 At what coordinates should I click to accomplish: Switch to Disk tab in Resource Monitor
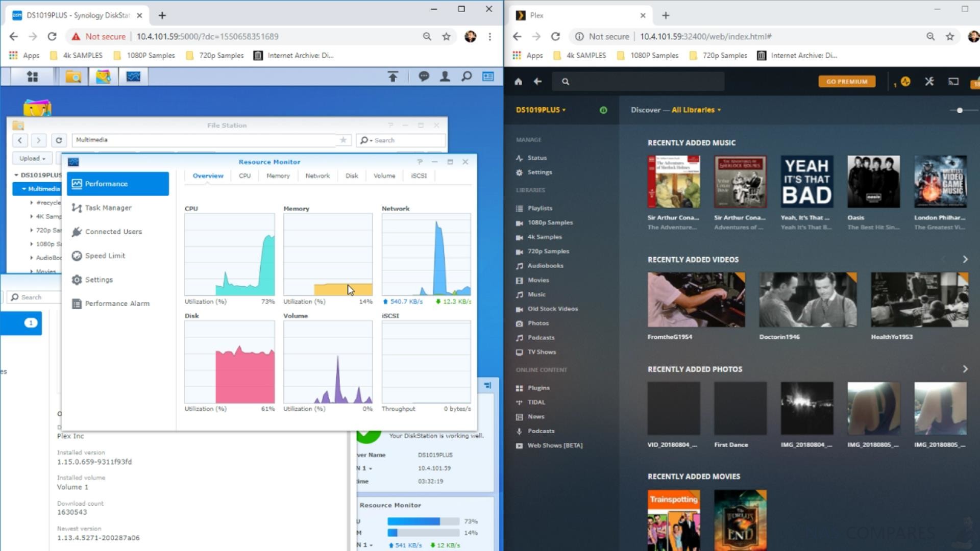352,176
